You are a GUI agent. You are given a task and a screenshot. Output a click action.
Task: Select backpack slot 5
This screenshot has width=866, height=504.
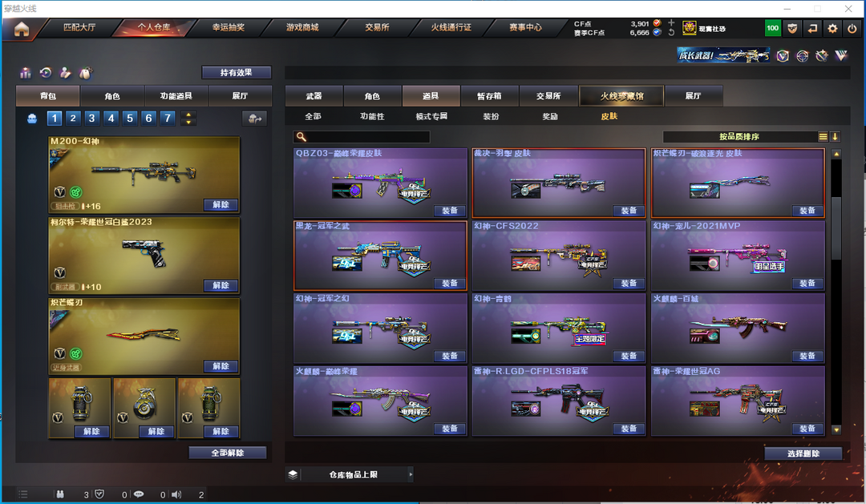click(x=130, y=118)
